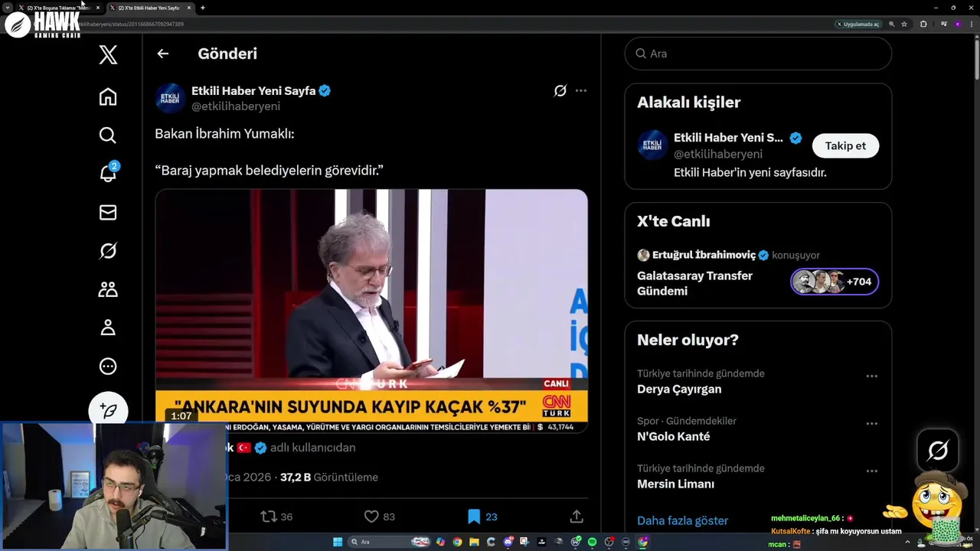
Task: Go back with the arrow beside Gönderi
Action: click(162, 54)
